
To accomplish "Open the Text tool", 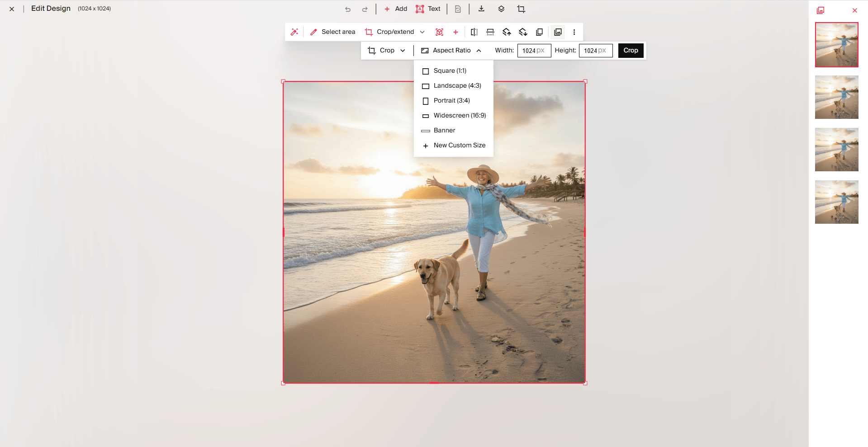I will 428,9.
